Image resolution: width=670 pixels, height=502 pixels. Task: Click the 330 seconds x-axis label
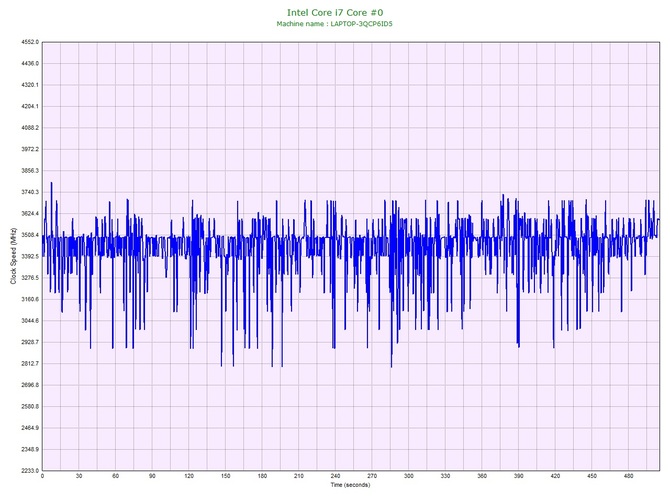(x=445, y=476)
